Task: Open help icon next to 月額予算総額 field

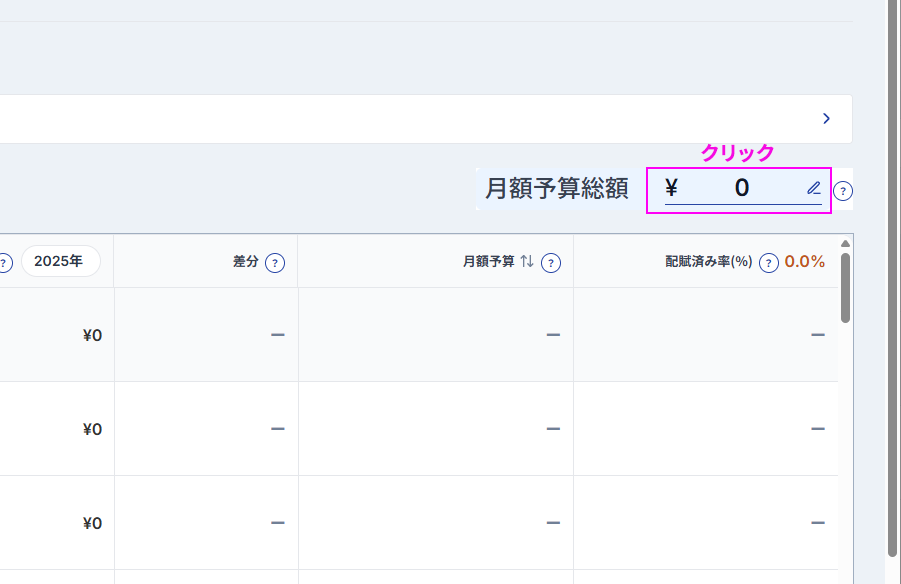Action: (842, 191)
